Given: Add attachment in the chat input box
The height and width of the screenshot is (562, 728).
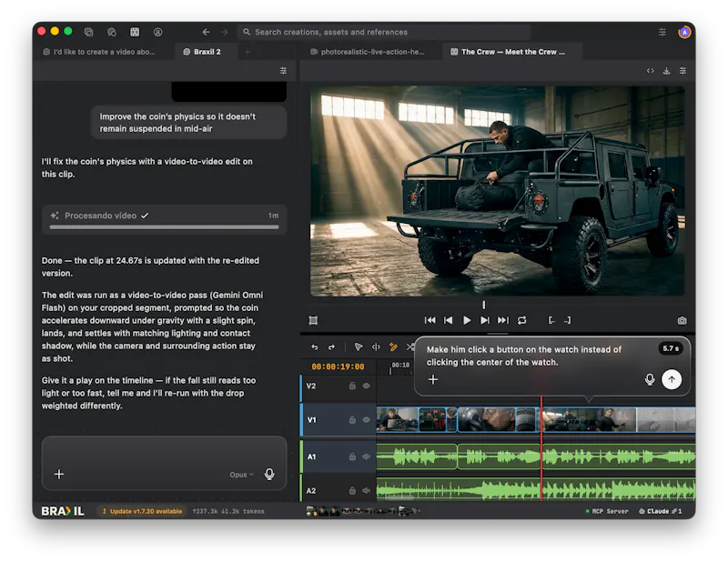Looking at the screenshot, I should point(59,475).
